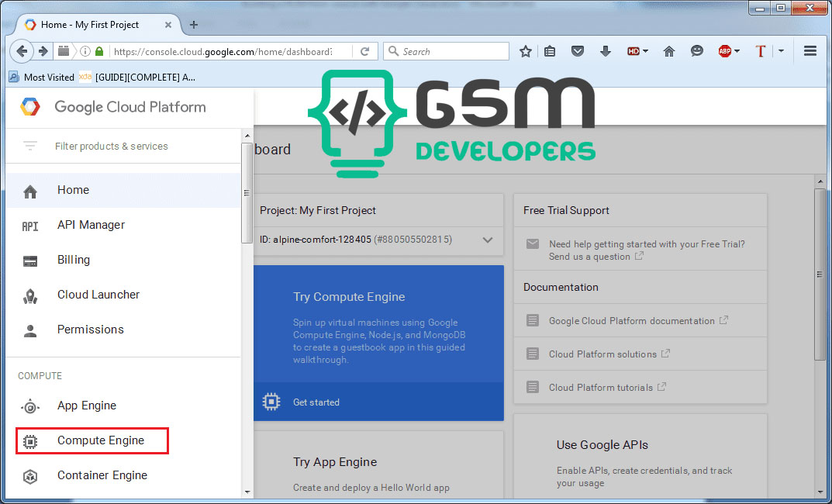Click the Google Cloud Platform logo
The image size is (832, 504).
pyautogui.click(x=30, y=107)
